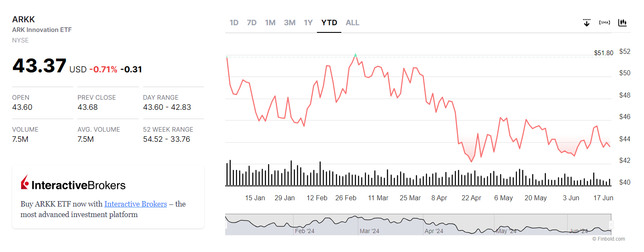The height and width of the screenshot is (252, 644).
Task: Click the $52 price axis label
Action: (625, 51)
